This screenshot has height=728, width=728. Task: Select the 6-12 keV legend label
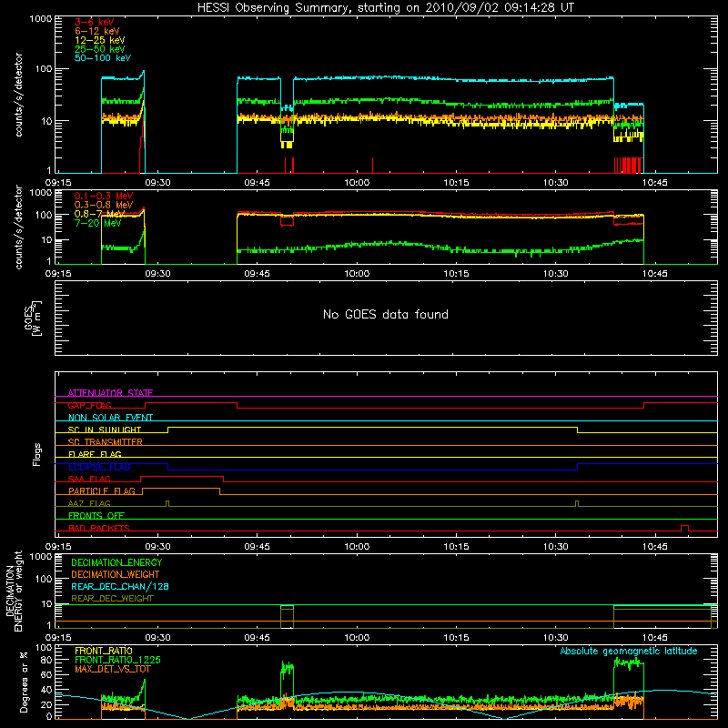pyautogui.click(x=96, y=31)
